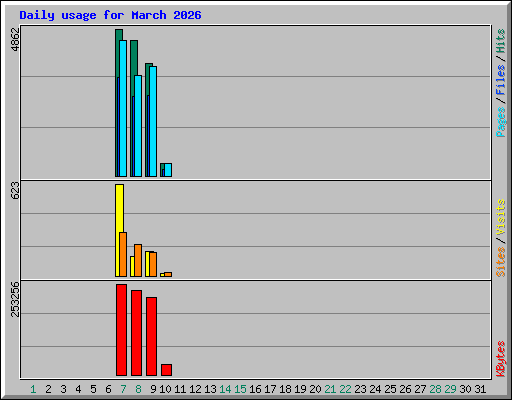Click the cyan pages bar for day 8
Viewport: 512px width, 400px height.
click(x=138, y=126)
